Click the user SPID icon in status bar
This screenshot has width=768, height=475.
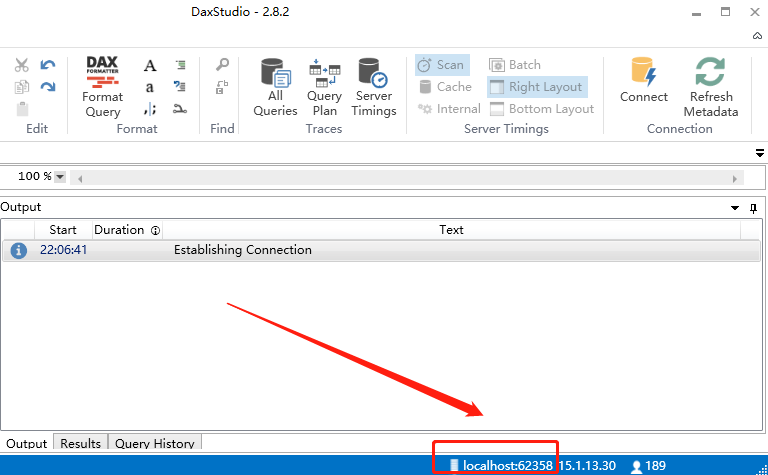(x=636, y=466)
